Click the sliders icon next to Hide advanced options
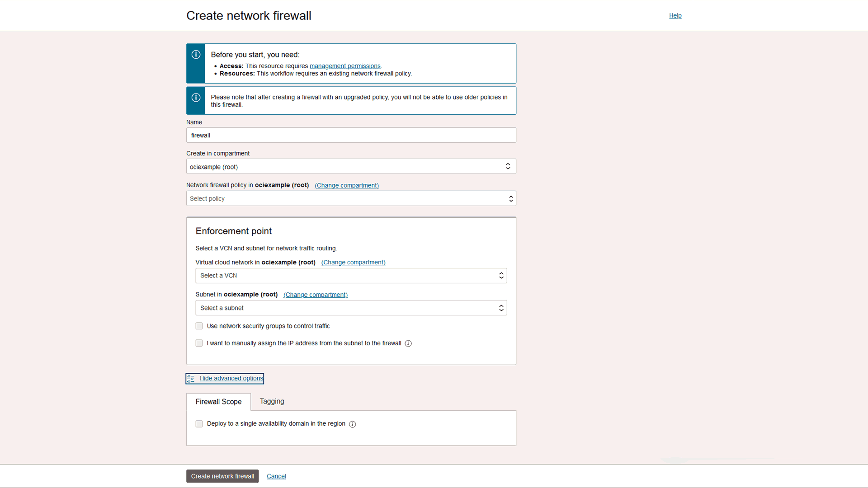 pyautogui.click(x=191, y=378)
